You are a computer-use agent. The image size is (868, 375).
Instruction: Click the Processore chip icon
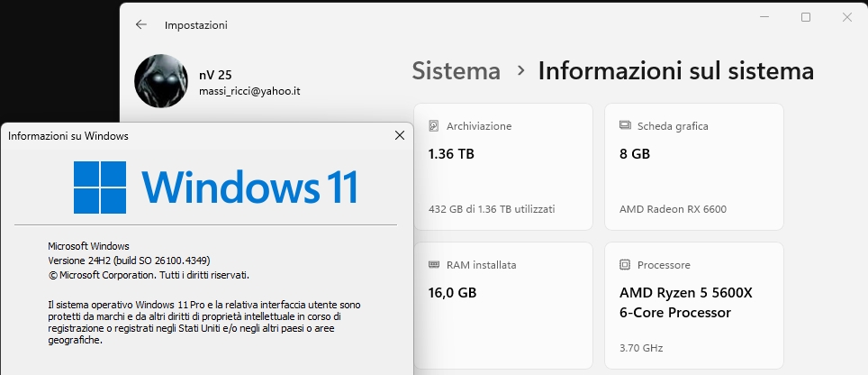[624, 265]
